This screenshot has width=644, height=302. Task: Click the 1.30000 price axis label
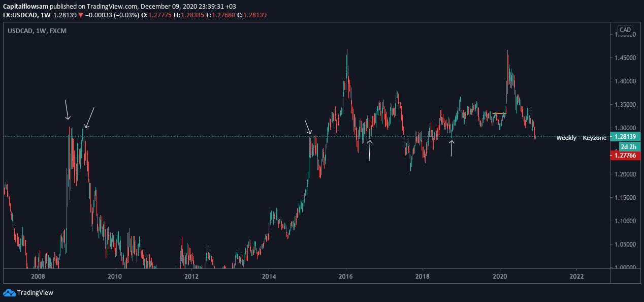click(x=626, y=128)
